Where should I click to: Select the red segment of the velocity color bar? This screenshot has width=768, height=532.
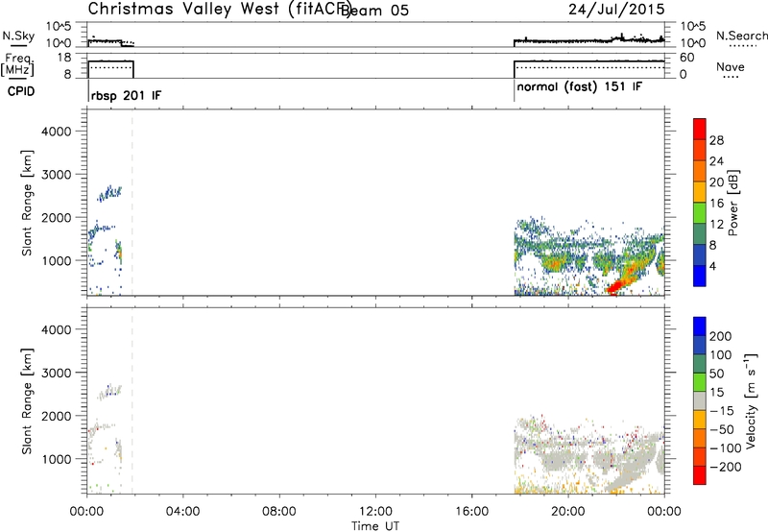pyautogui.click(x=700, y=475)
